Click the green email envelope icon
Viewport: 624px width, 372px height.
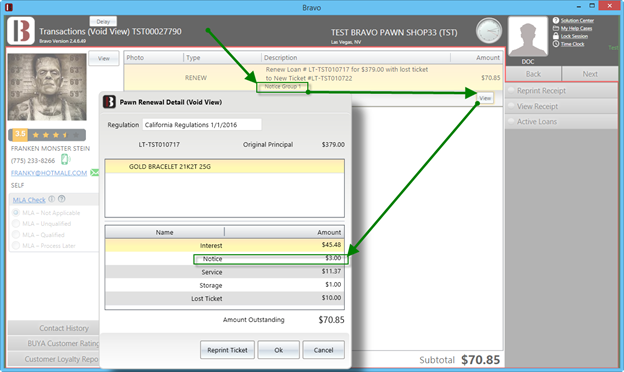[x=95, y=173]
